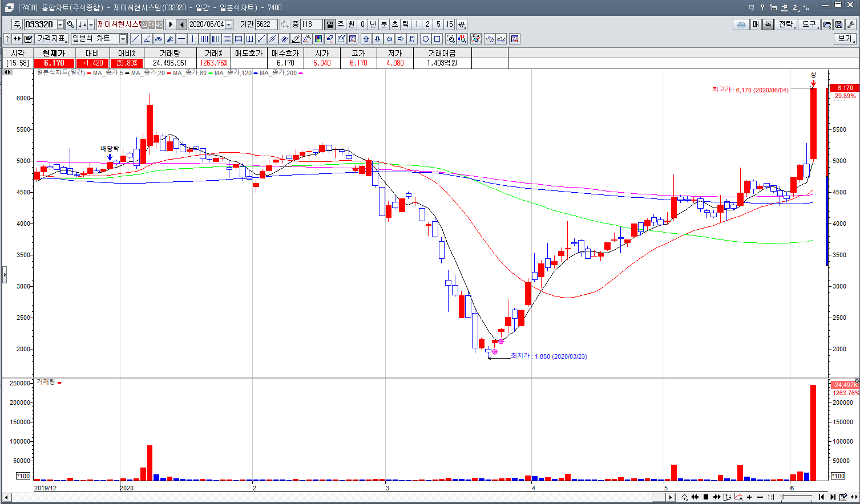Toggle yearly (년) period button
The width and height of the screenshot is (860, 504).
pyautogui.click(x=373, y=25)
